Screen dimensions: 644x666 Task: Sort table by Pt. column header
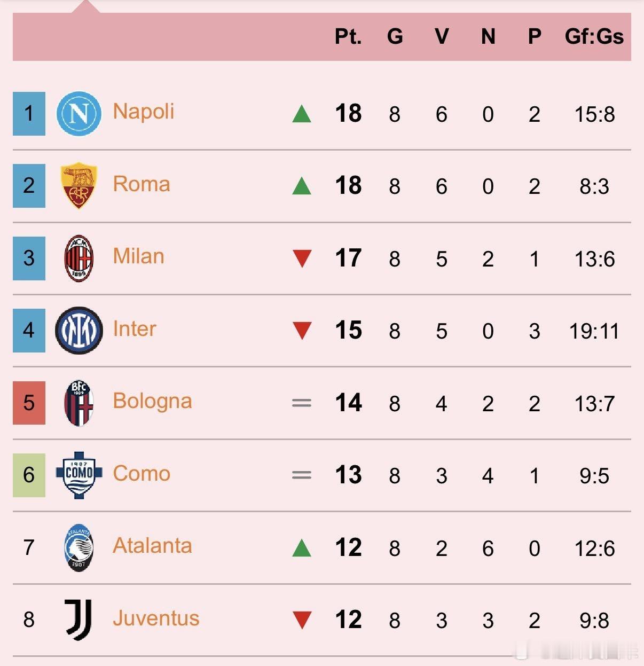(348, 36)
